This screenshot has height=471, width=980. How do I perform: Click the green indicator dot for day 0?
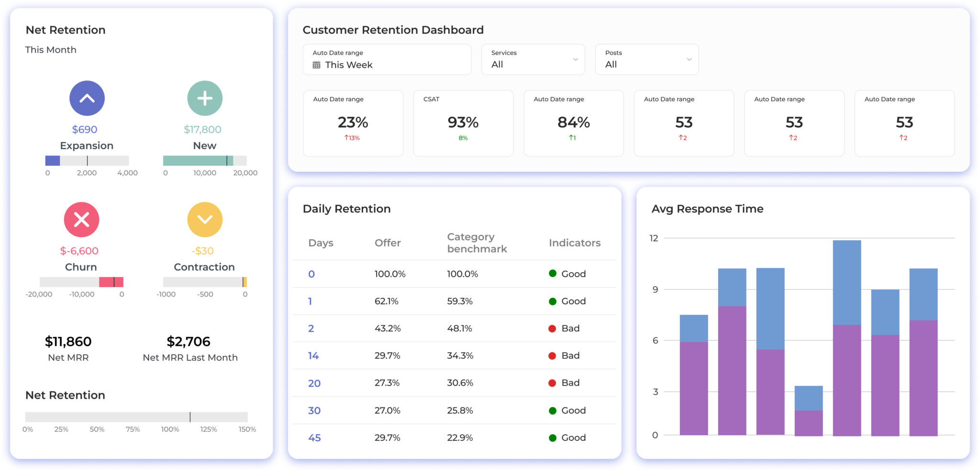(x=552, y=273)
